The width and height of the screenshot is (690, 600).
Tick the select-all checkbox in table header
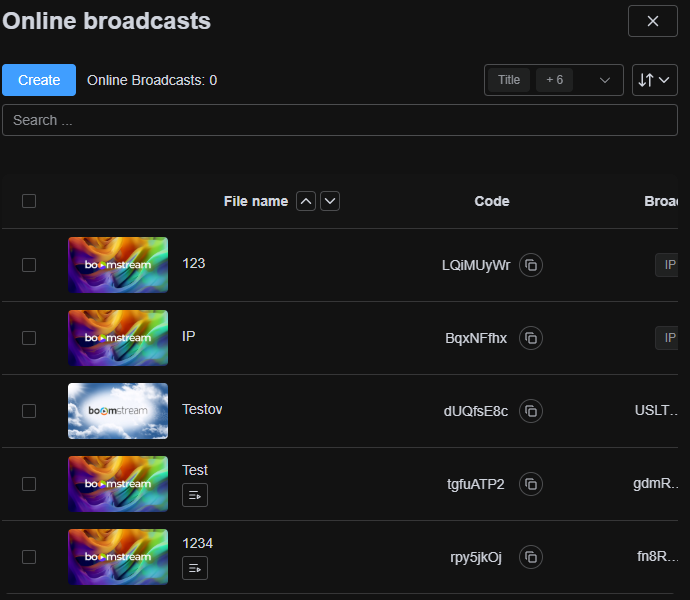(x=29, y=201)
